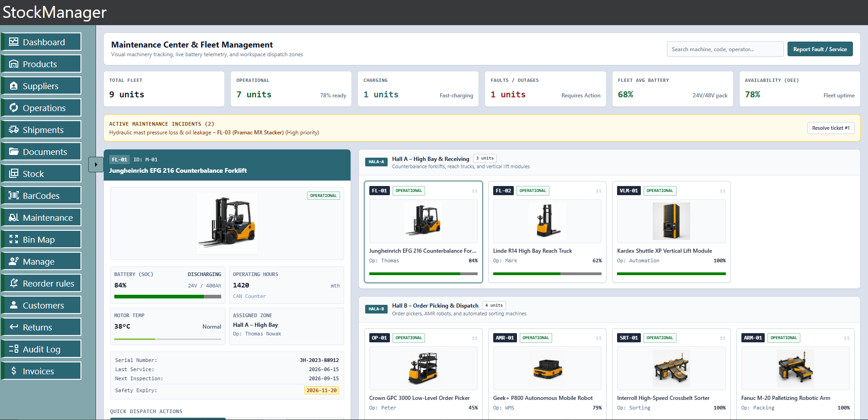Click the Bin Map icon

click(x=14, y=239)
